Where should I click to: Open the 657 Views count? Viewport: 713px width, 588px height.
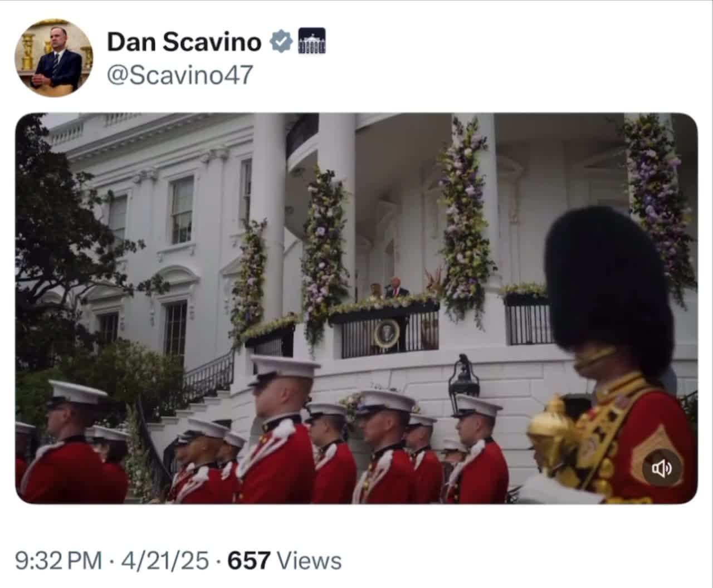pos(250,560)
